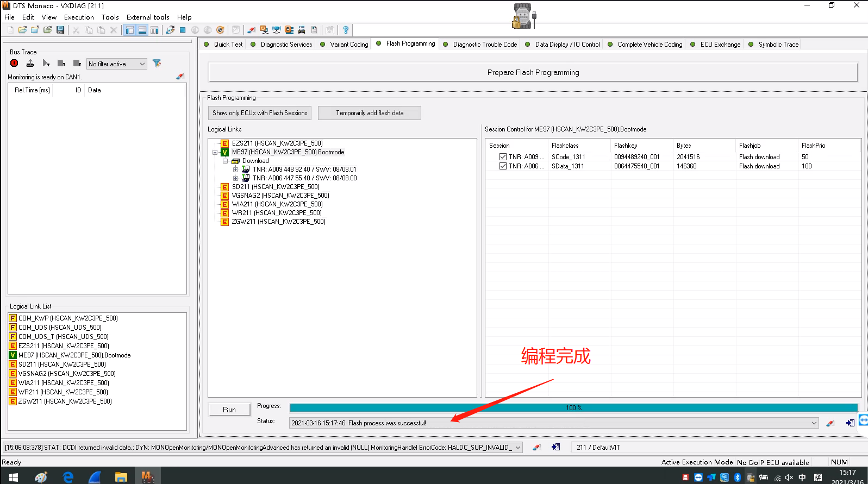Clear the flash status with eraser icon
This screenshot has height=484, width=868.
coord(830,423)
